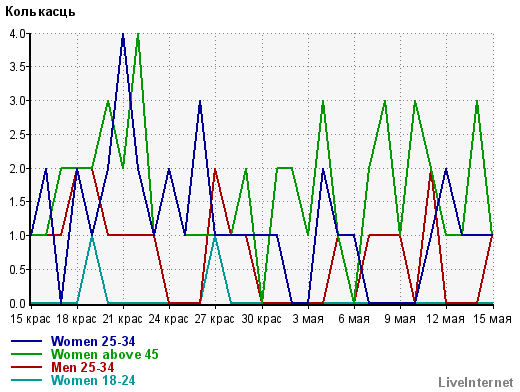
Task: Click the green Women above 45 legend line
Action: (27, 354)
